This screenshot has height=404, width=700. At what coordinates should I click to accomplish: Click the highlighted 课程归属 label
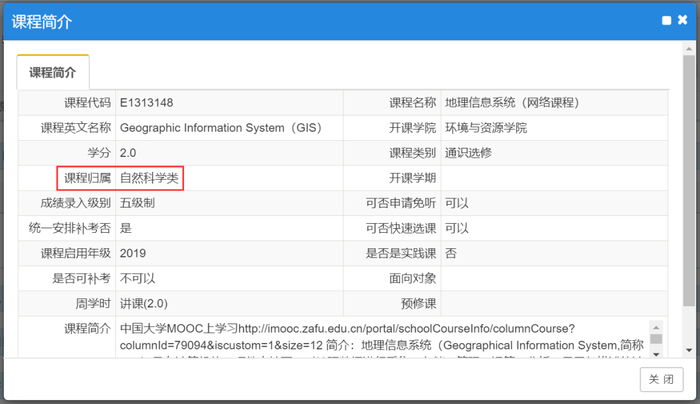pos(86,178)
